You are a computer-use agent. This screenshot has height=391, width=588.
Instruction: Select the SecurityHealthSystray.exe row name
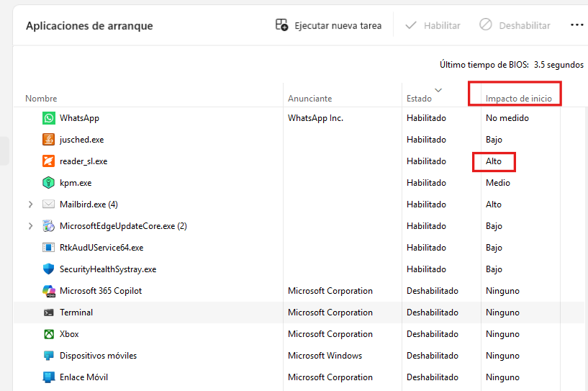(108, 269)
